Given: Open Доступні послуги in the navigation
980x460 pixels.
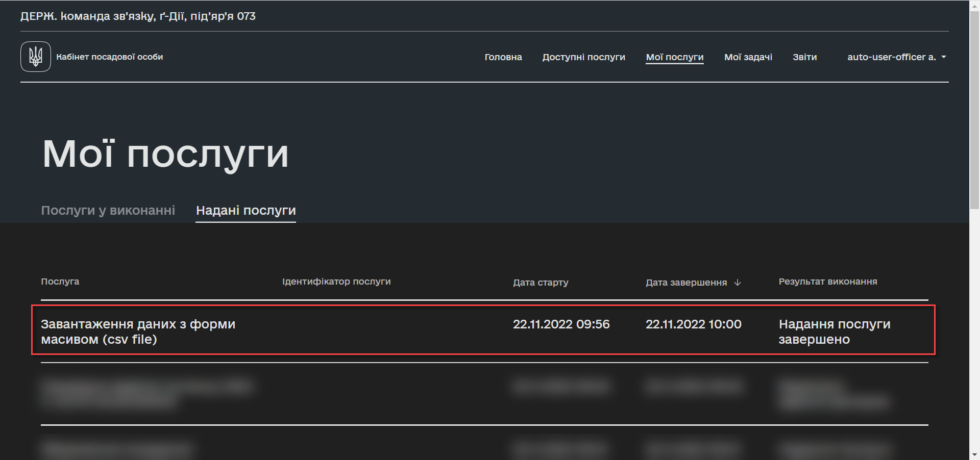Looking at the screenshot, I should point(583,57).
